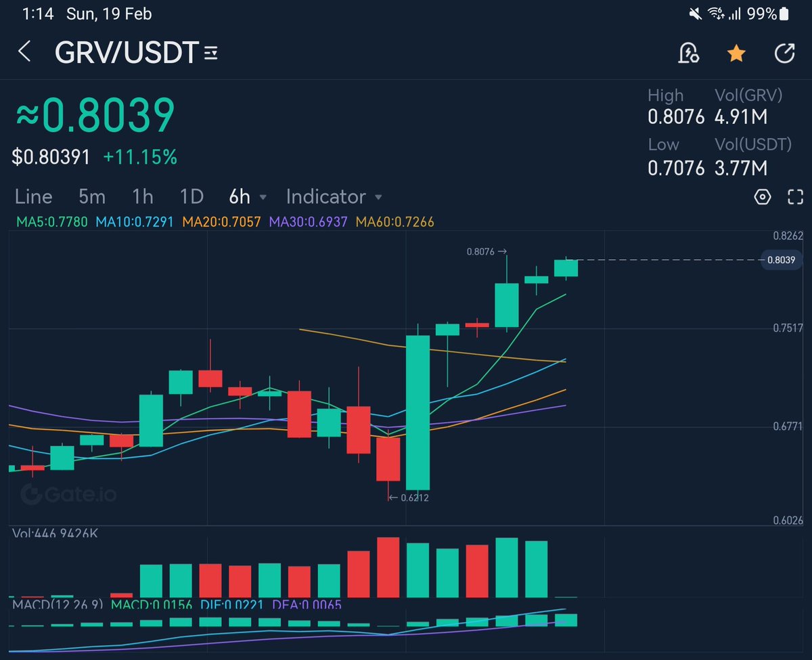This screenshot has width=812, height=660.
Task: Tap the ≈0.8039 price value
Action: point(95,115)
